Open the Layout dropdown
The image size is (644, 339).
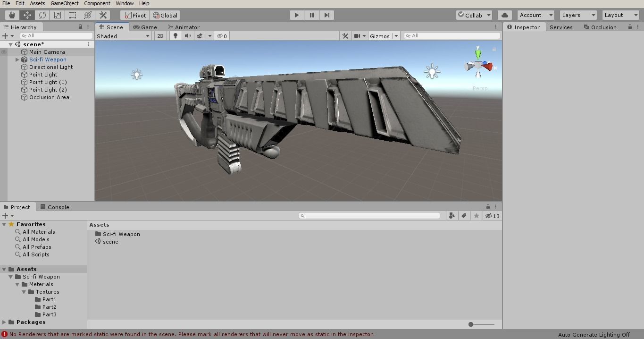point(621,15)
